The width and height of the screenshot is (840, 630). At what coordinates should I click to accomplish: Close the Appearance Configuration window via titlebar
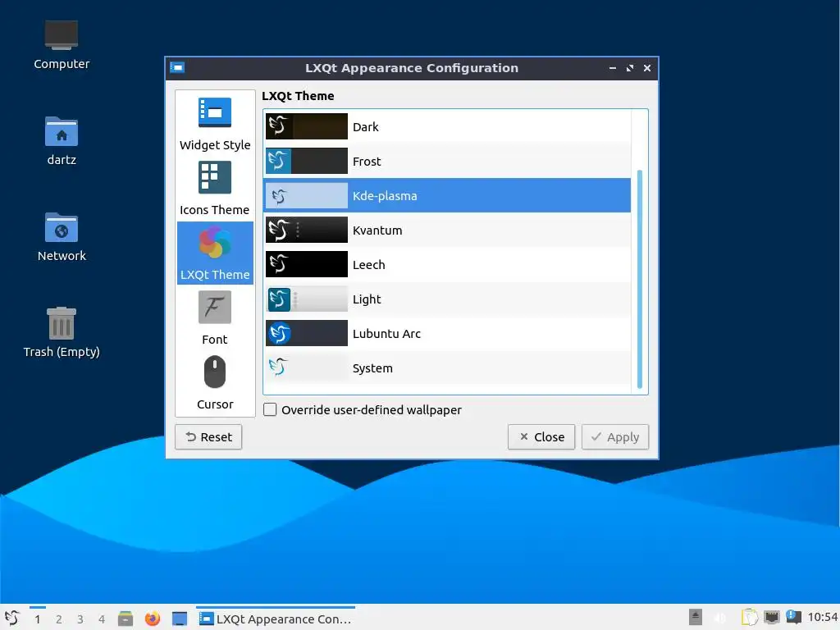[x=647, y=68]
